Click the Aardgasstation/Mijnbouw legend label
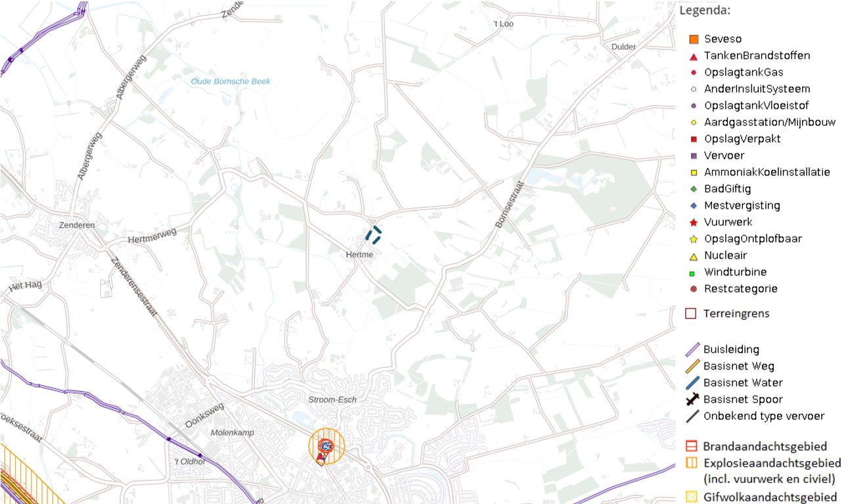 tap(761, 122)
